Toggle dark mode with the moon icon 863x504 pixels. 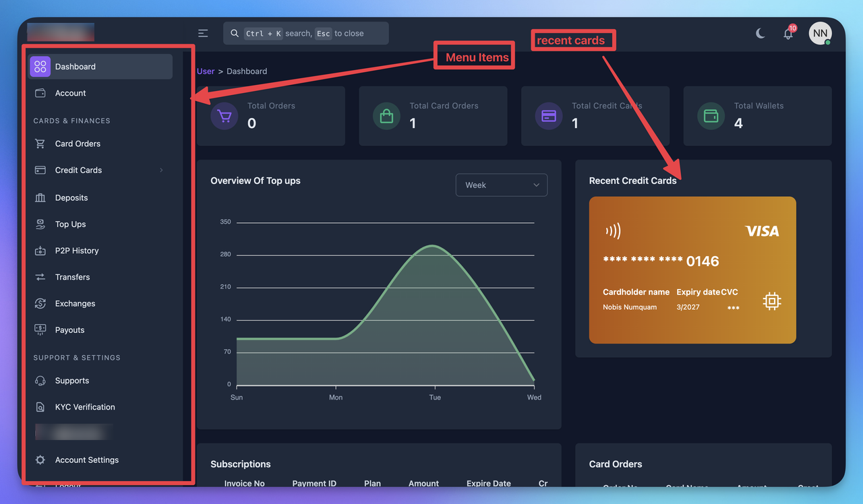click(761, 33)
